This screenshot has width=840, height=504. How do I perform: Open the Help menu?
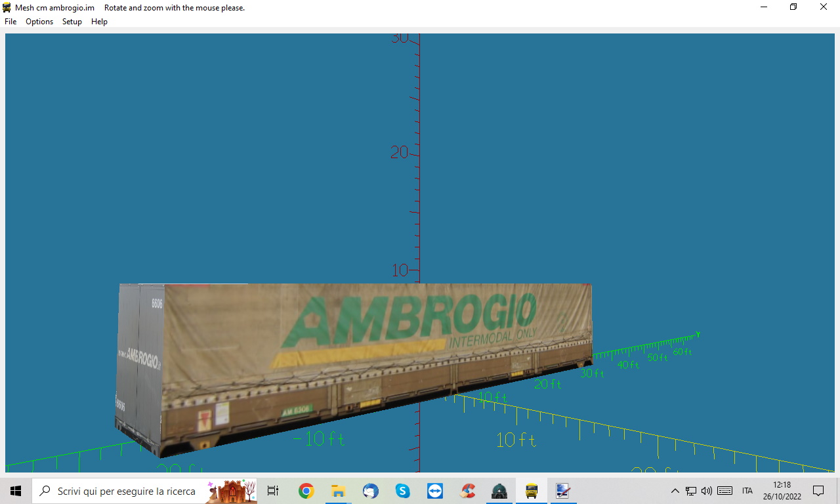click(x=99, y=22)
